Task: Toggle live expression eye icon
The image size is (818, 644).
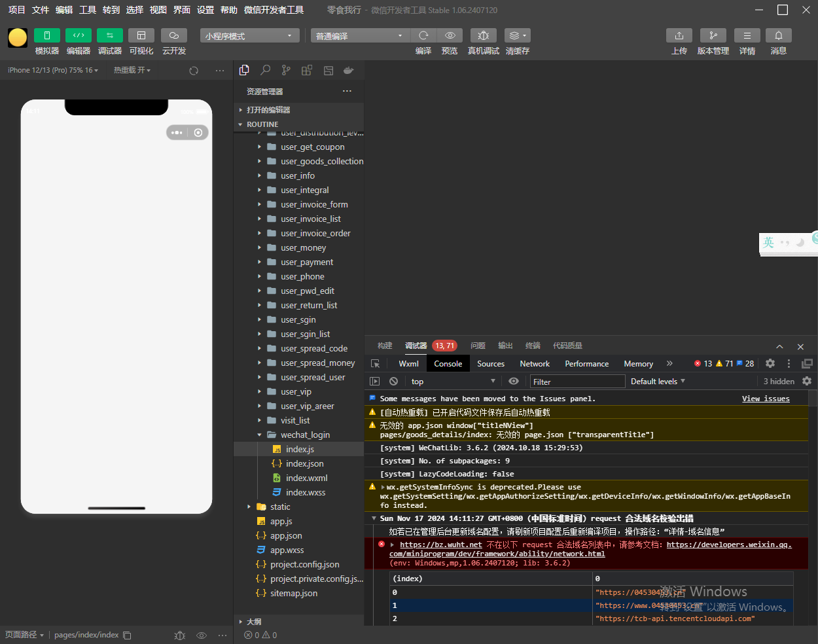Action: pos(514,381)
